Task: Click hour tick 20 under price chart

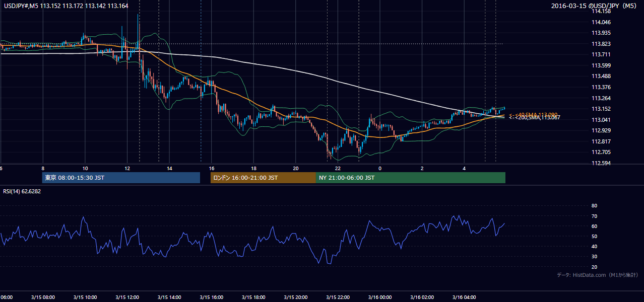Action: tap(295, 168)
